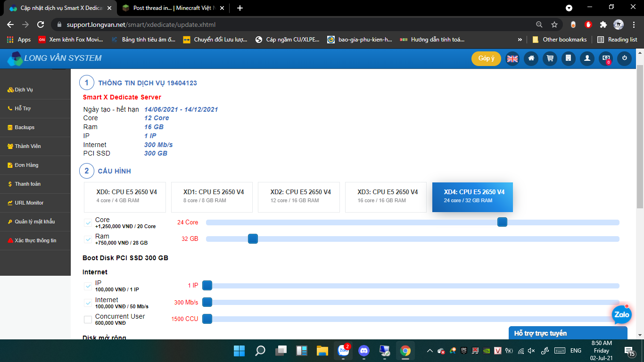The width and height of the screenshot is (644, 362).
Task: Open the Hỗ trợ trực tuyến chat panel
Action: tap(568, 333)
